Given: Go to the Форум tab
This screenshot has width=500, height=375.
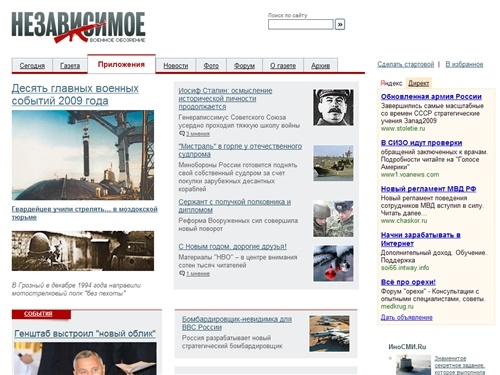Looking at the screenshot, I should click(244, 66).
